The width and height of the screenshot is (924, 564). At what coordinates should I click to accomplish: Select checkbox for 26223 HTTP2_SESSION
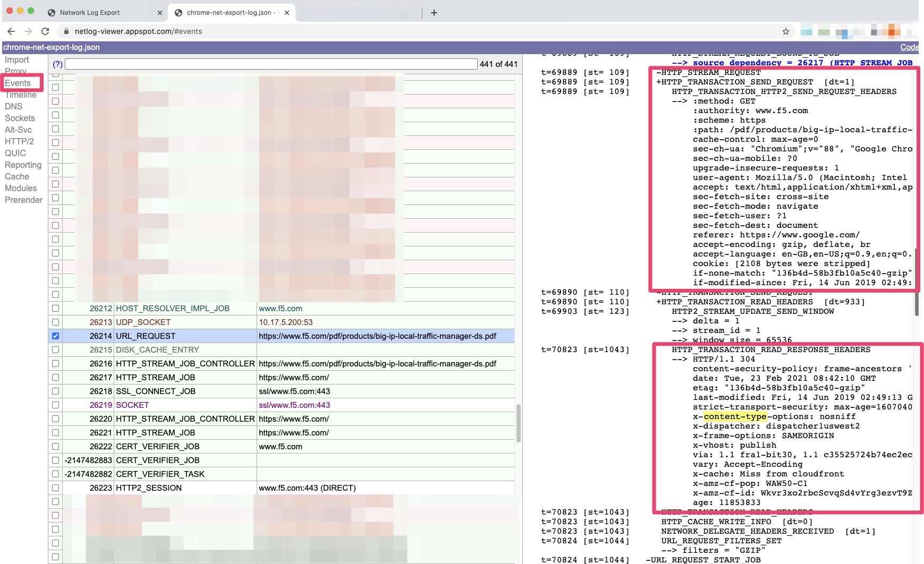point(55,488)
